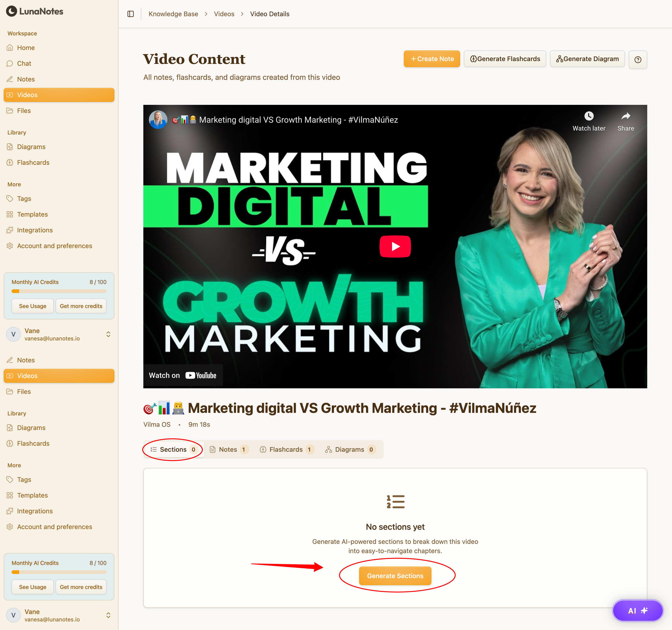Click the top Monthly AI Credits progress bar
This screenshot has width=672, height=630.
(x=59, y=291)
